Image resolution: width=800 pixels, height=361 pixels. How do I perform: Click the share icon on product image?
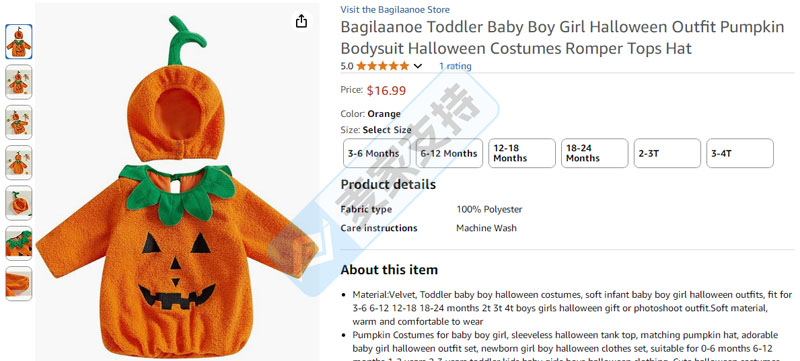302,21
